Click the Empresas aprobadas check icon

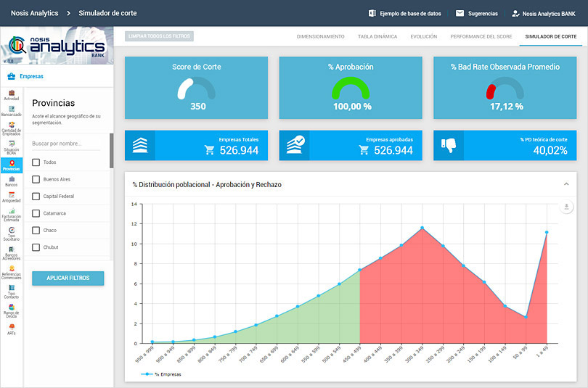coord(295,145)
